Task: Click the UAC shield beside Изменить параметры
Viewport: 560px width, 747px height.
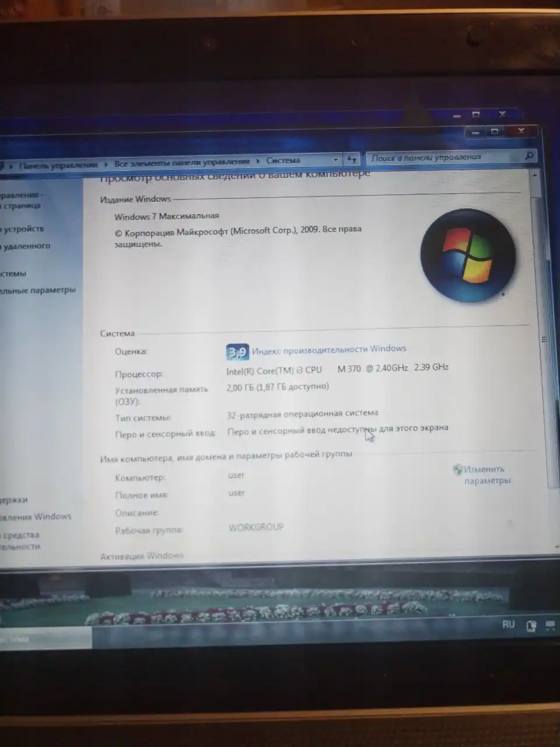Action: click(x=457, y=469)
